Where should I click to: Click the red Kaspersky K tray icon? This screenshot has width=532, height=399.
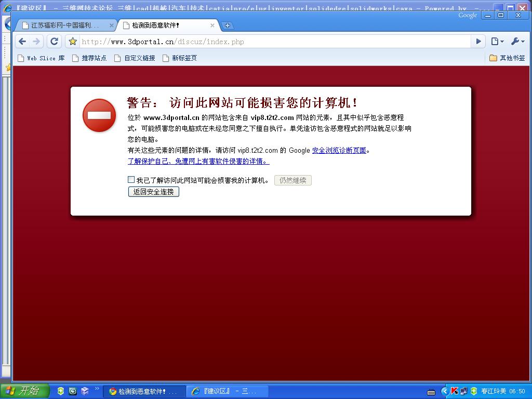pyautogui.click(x=454, y=391)
